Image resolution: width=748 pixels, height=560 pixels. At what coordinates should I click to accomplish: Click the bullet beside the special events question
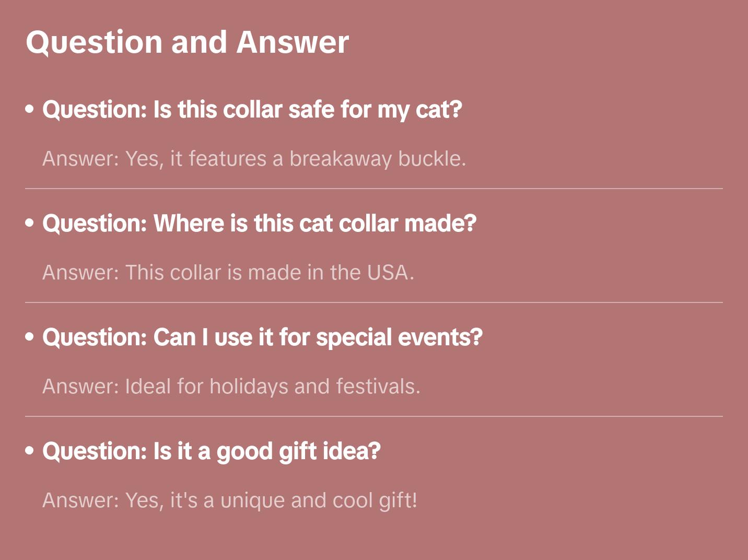[30, 337]
